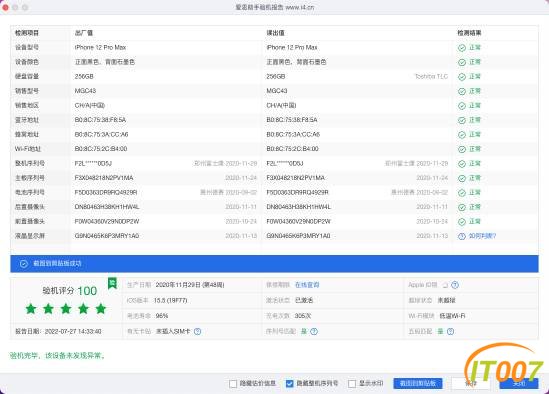Viewport: 549px width, 394px height.
Task: Click the charge count 305次 value
Action: click(303, 316)
